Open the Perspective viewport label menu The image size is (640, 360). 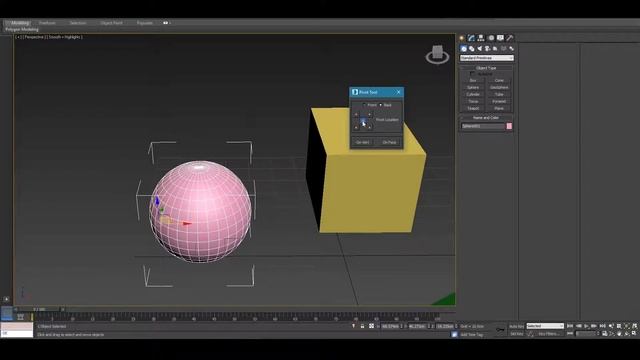35,37
